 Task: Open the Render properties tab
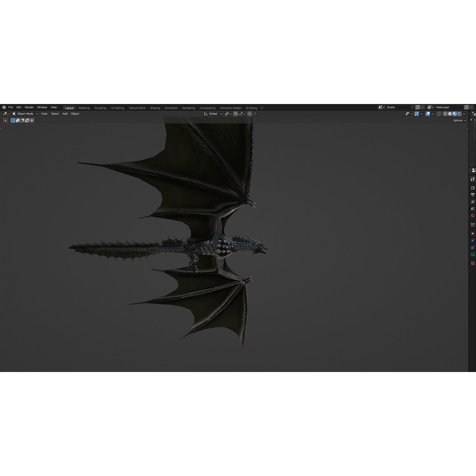(472, 188)
